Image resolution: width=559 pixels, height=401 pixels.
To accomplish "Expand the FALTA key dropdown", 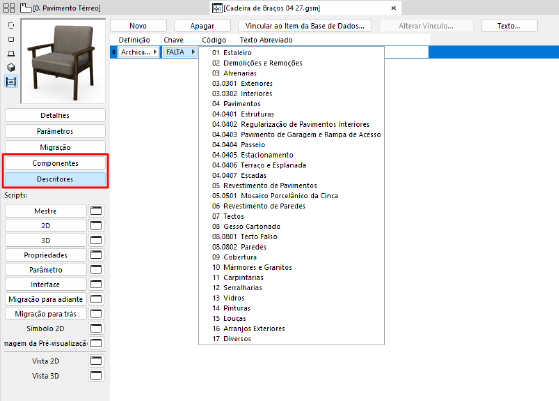I will point(180,52).
